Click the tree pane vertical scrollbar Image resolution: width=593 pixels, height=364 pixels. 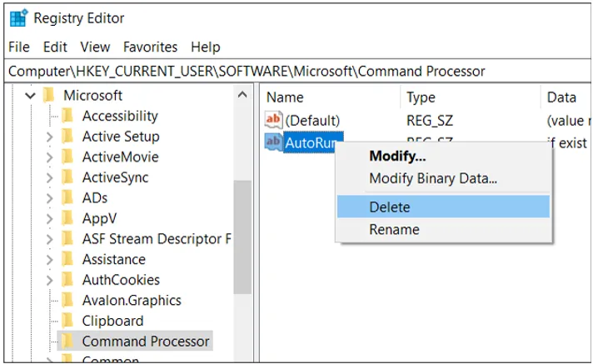242,237
